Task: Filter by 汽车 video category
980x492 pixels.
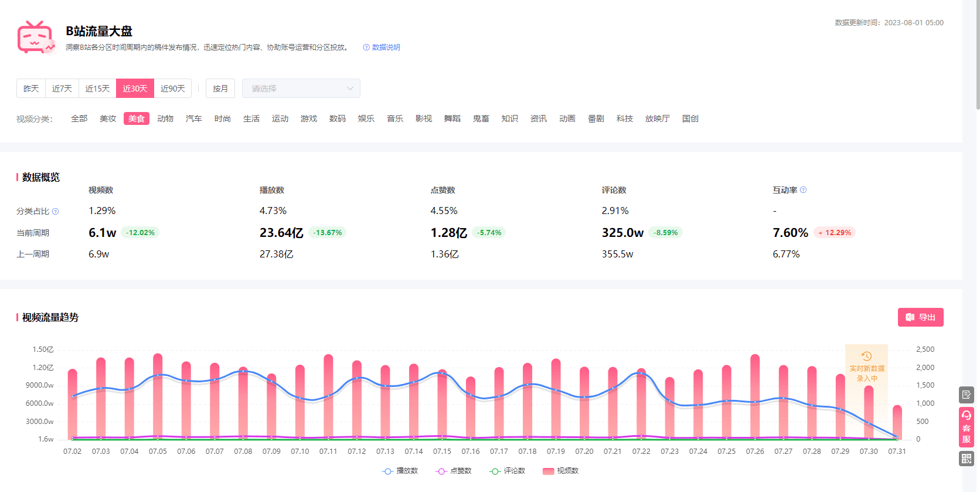Action: point(194,118)
